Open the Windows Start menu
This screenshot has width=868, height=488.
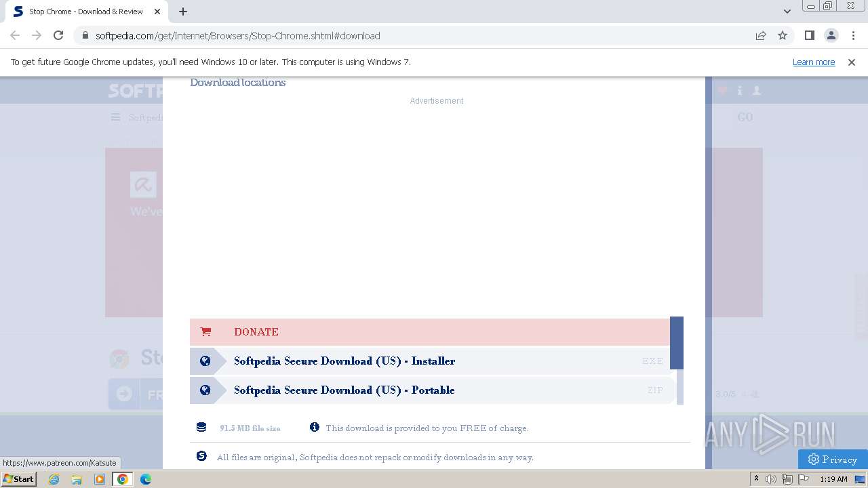click(x=19, y=479)
